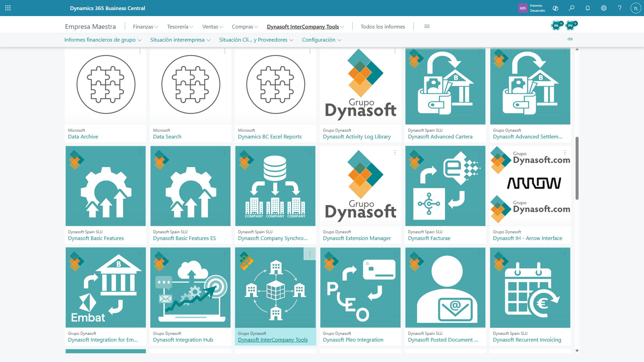This screenshot has height=362, width=644.
Task: Click the scrollbar down arrow
Action: (x=577, y=351)
